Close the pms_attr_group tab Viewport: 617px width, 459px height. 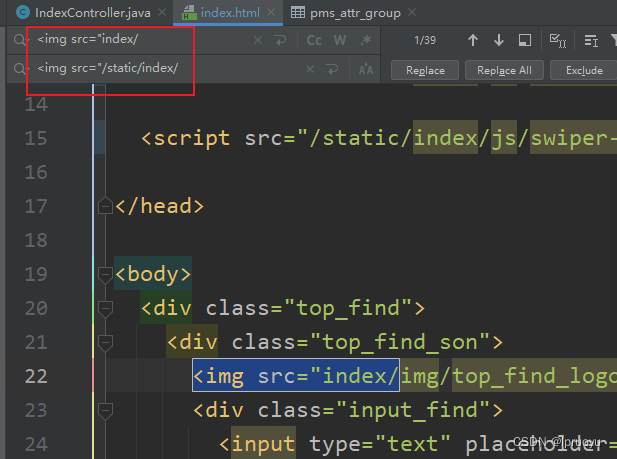412,12
